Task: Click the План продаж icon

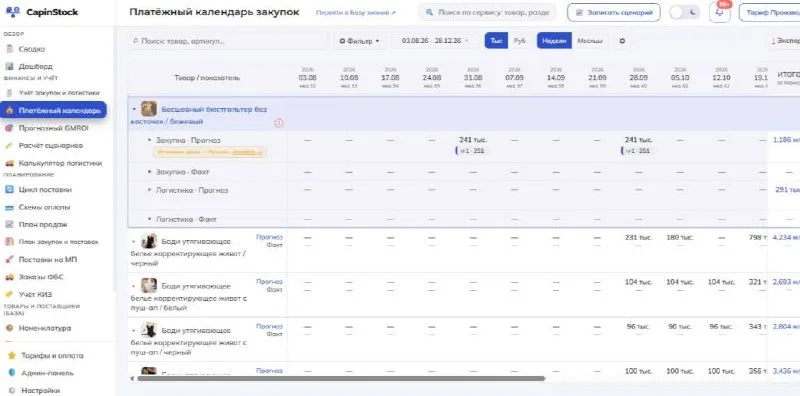Action: 9,225
